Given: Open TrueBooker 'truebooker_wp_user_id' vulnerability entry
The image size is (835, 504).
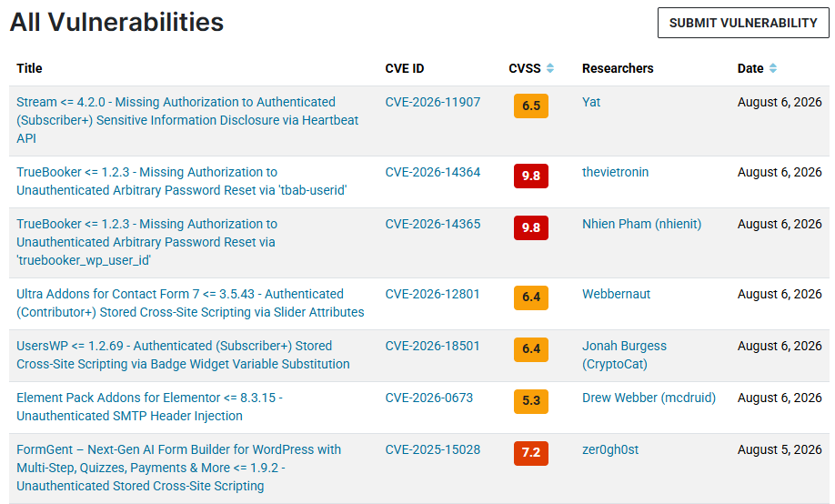Looking at the screenshot, I should (147, 242).
